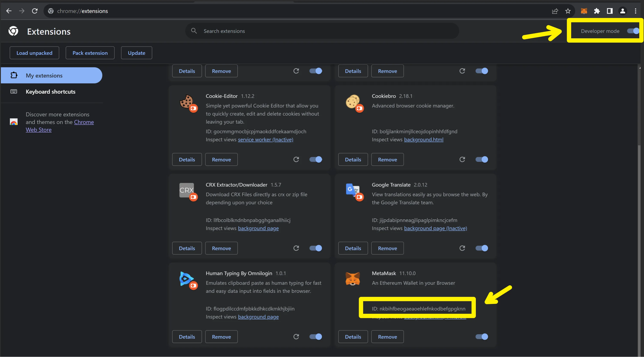Click the Search extensions field
Screen dimensions: 644x357
(322, 31)
